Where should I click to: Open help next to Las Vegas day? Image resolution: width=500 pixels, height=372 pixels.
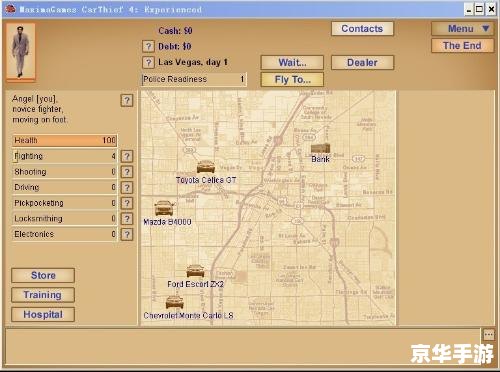(148, 62)
